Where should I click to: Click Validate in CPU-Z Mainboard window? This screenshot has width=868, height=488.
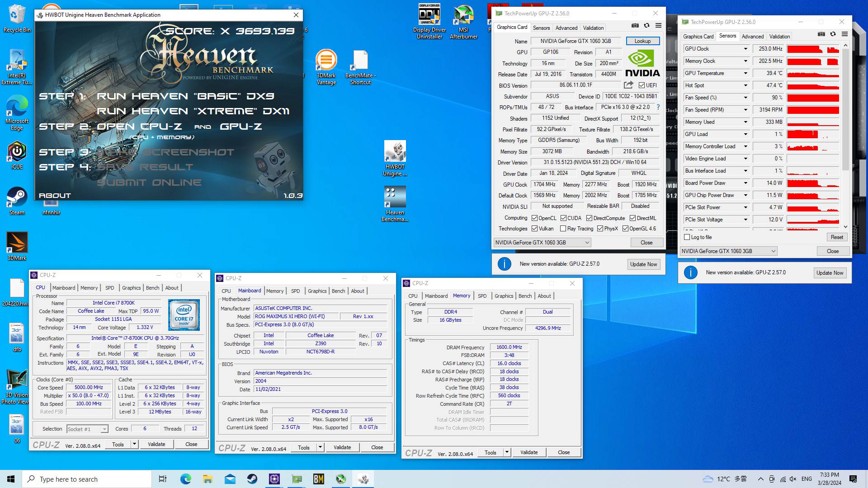342,447
